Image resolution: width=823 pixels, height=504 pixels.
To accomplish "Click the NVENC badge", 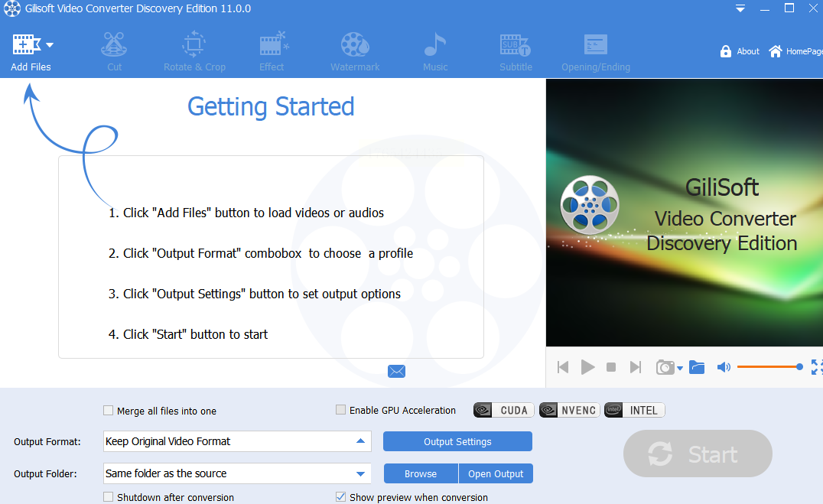I will point(570,410).
